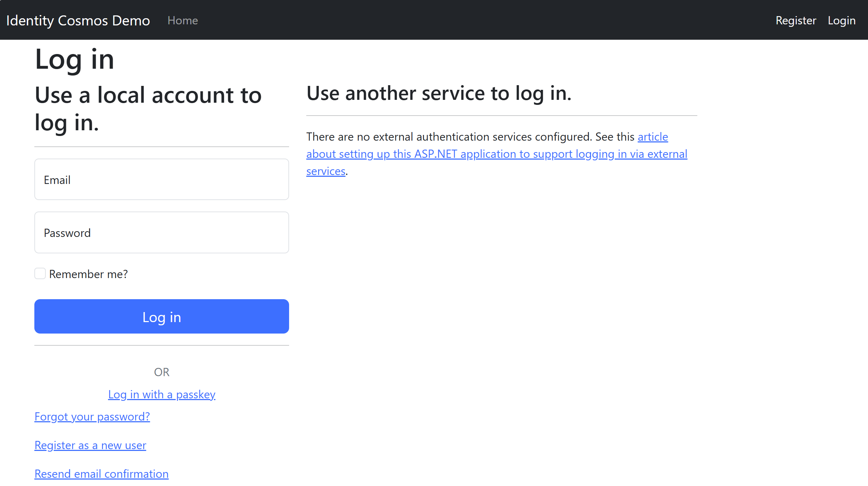This screenshot has width=868, height=486.
Task: Open the Login page from the navbar
Action: coord(842,20)
